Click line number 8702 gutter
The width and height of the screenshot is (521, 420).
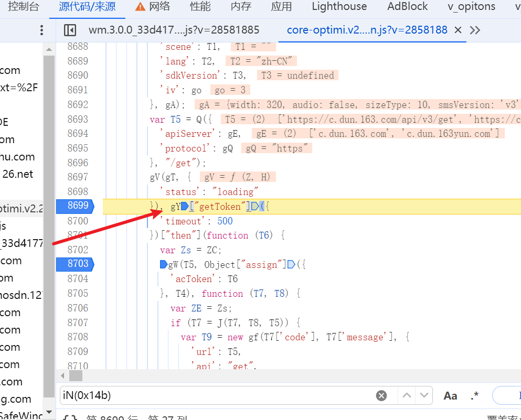point(78,250)
